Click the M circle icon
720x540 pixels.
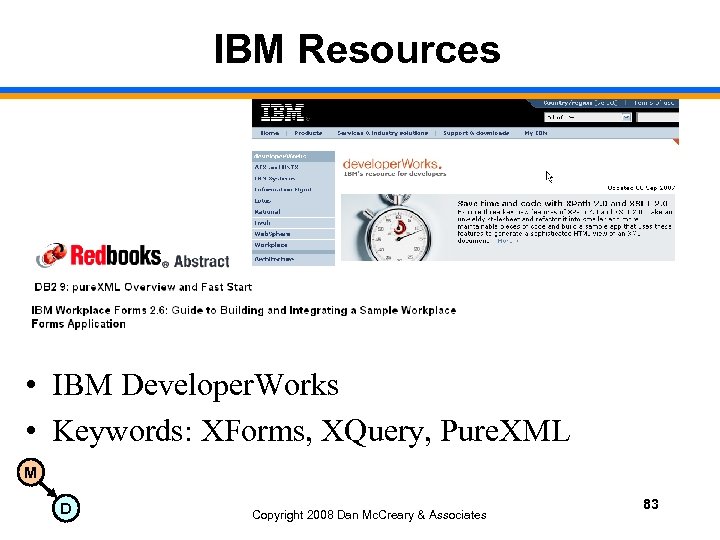click(30, 472)
